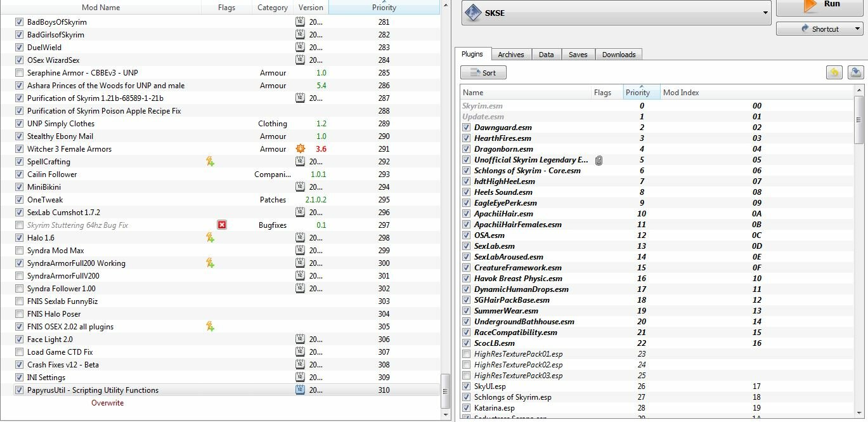The image size is (868, 422).
Task: Enable the FNIS Halo Poser mod
Action: pos(19,313)
